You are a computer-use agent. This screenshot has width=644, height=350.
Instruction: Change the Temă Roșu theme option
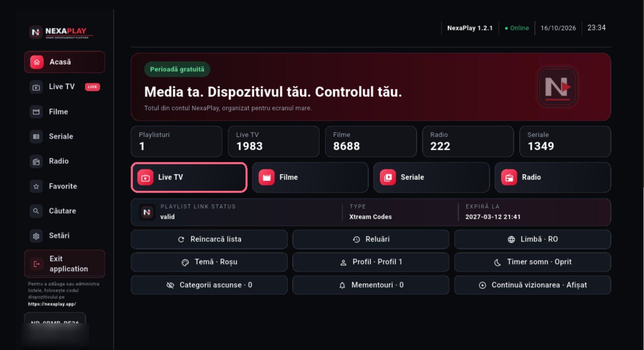[209, 262]
